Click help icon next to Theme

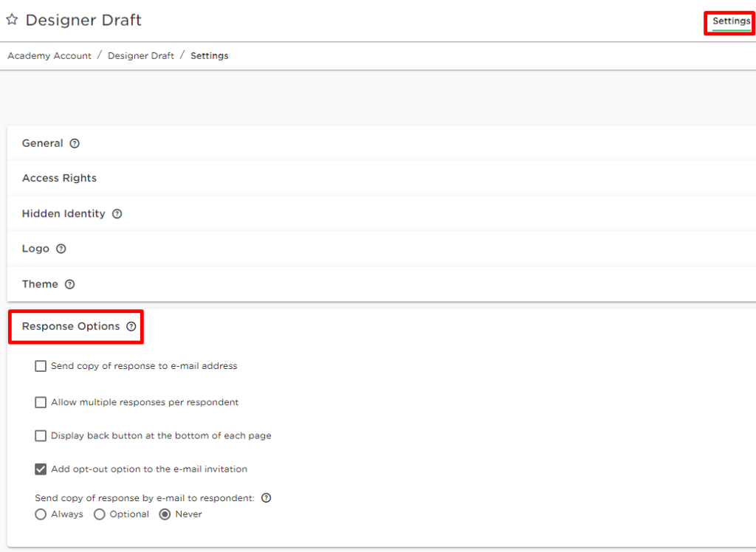pos(69,285)
